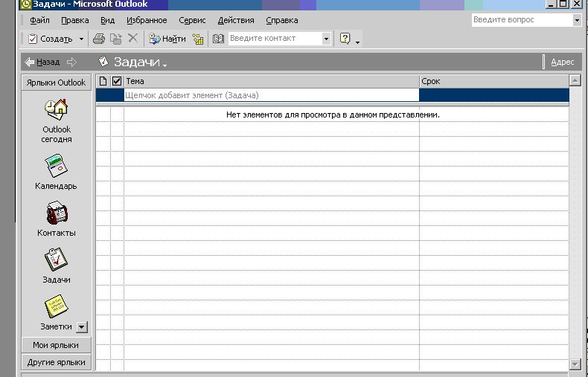Sort by the Completed checkbox column header

coord(117,81)
